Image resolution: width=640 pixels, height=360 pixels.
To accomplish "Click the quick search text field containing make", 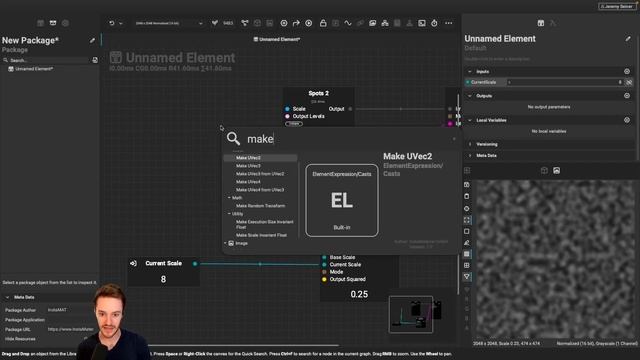I will pos(347,139).
